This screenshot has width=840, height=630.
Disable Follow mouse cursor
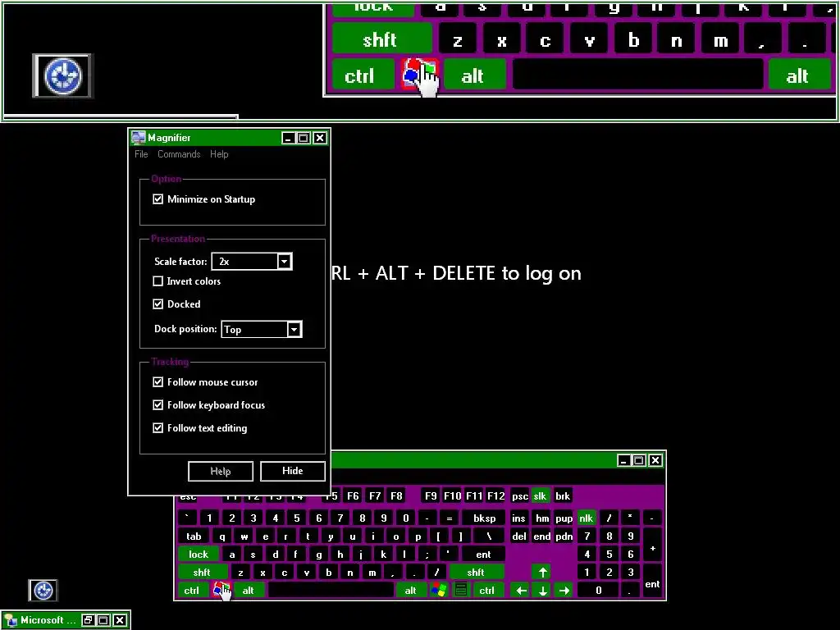point(157,381)
